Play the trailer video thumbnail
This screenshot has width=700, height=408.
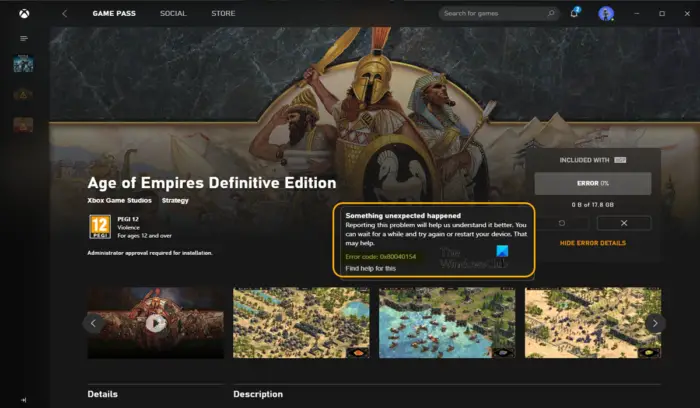point(156,323)
